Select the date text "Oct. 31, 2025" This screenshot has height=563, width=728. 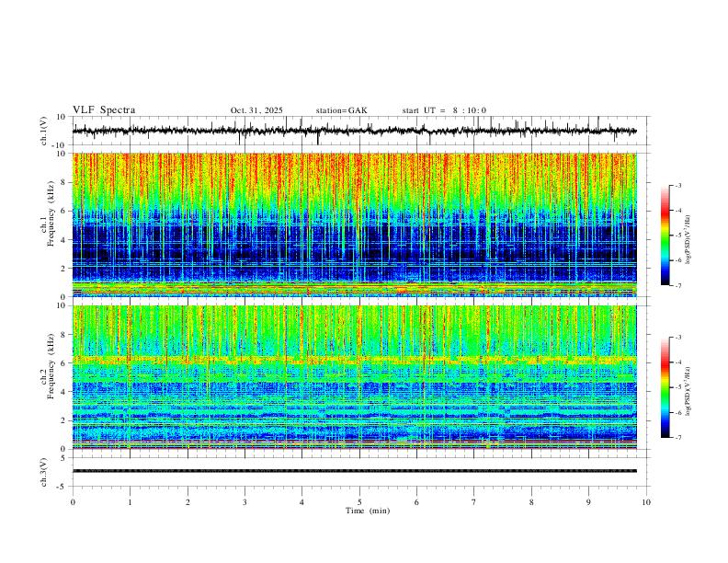pos(256,110)
